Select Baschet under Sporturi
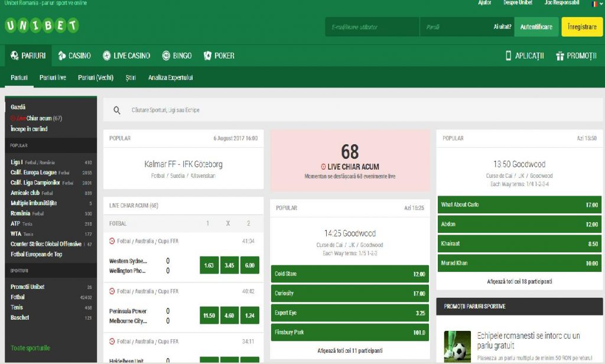 tap(51, 318)
